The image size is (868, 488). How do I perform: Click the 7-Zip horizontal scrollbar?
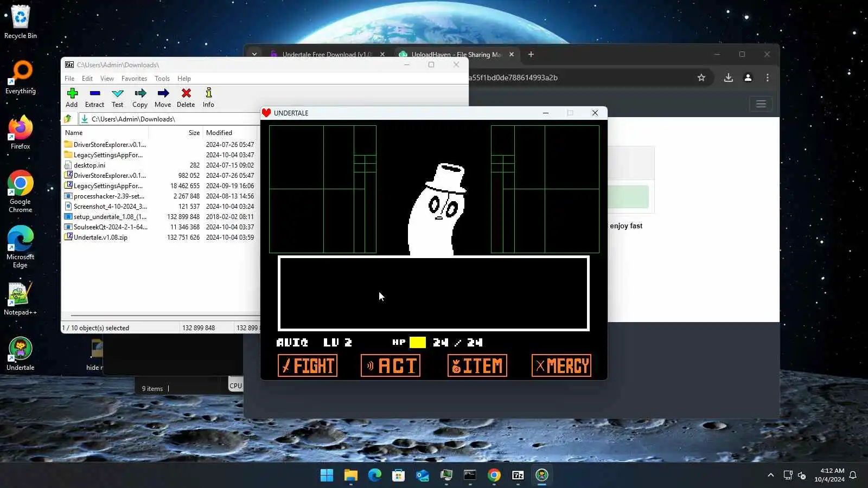165,315
